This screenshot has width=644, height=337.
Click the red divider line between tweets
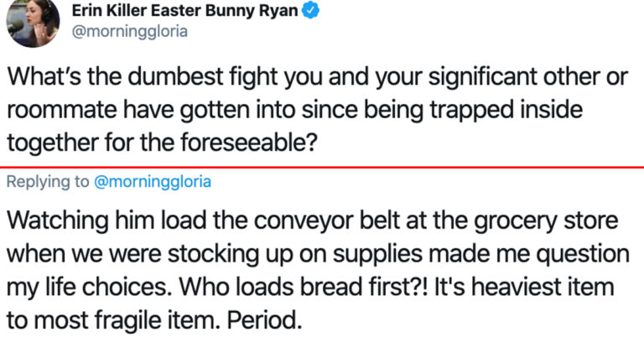322,168
